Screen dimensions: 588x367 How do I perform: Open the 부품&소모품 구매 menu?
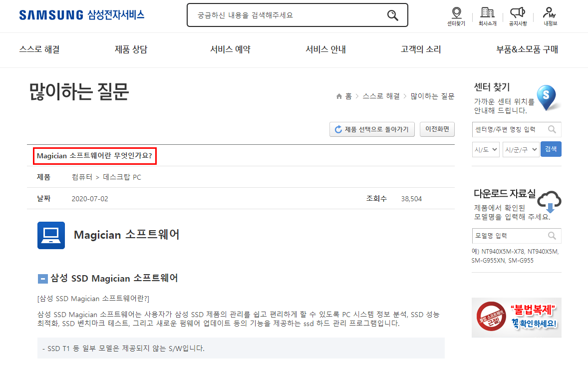[527, 49]
